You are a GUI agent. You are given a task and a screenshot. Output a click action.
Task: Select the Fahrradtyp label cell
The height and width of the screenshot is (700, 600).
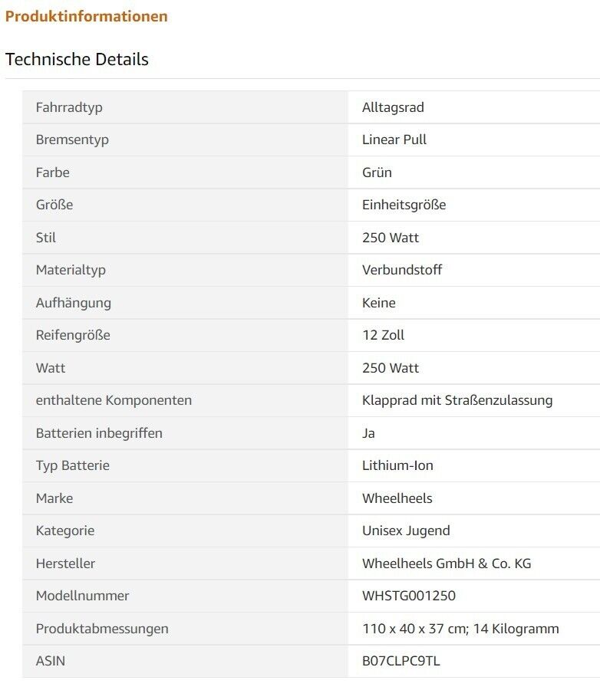69,107
